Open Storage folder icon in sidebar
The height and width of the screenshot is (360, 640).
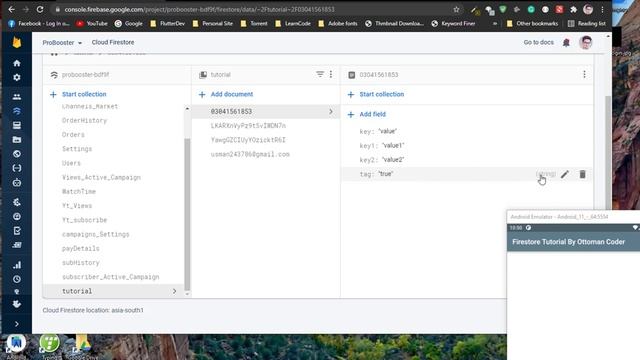17,140
